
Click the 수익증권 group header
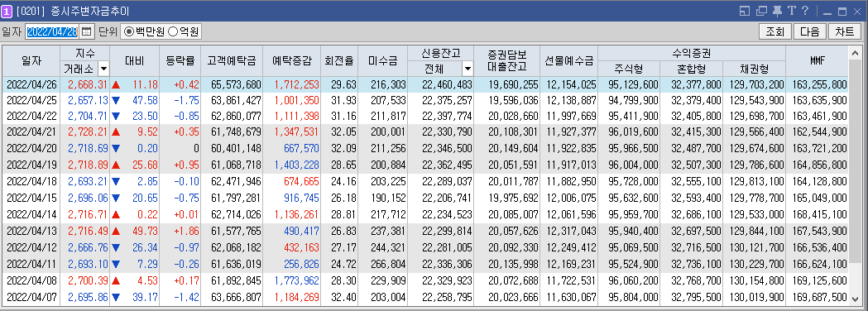tap(692, 53)
